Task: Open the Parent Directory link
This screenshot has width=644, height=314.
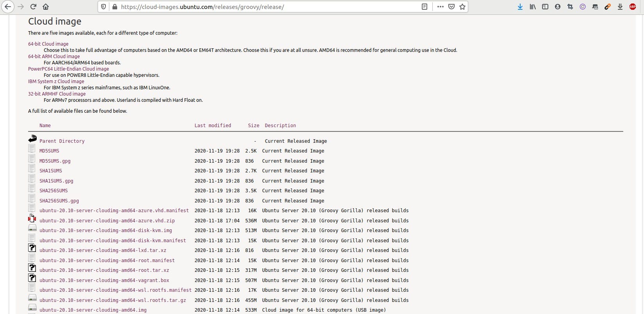Action: 62,141
